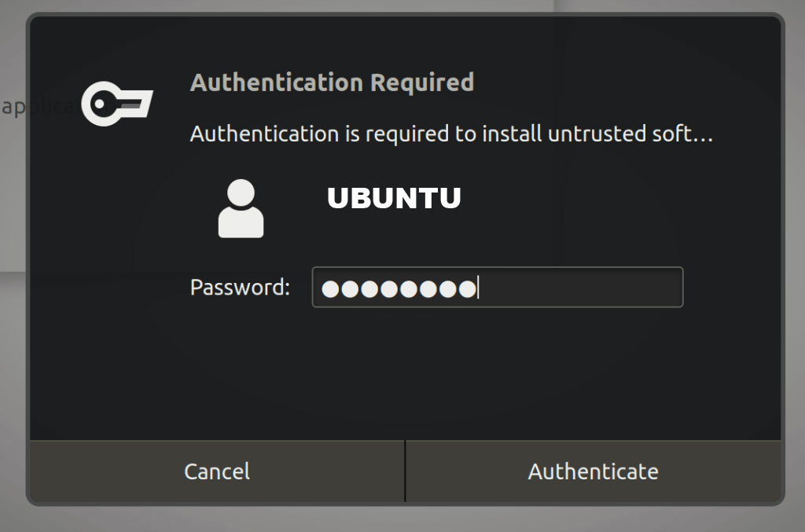805x532 pixels.
Task: Click the divider between Cancel and Authenticate
Action: point(405,471)
